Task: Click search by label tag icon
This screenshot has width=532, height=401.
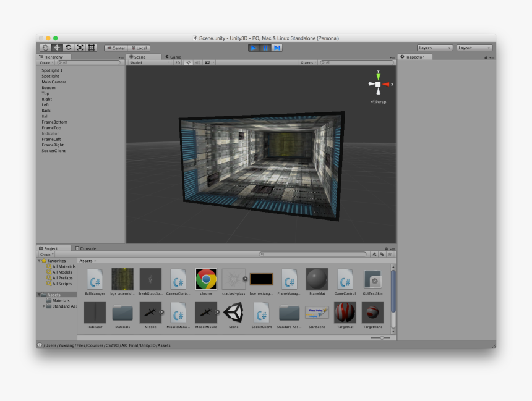Action: point(382,254)
